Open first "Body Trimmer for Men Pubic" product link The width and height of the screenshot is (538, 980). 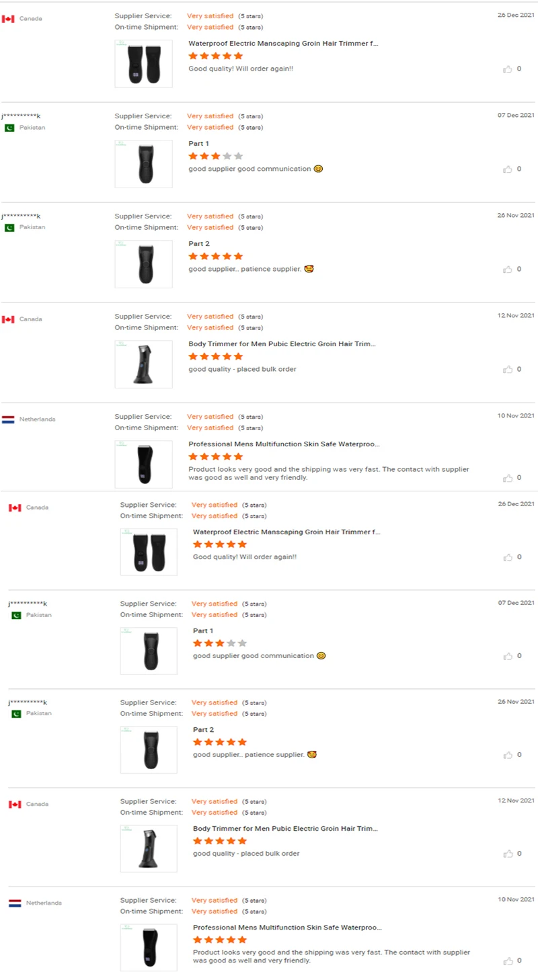[x=282, y=344]
